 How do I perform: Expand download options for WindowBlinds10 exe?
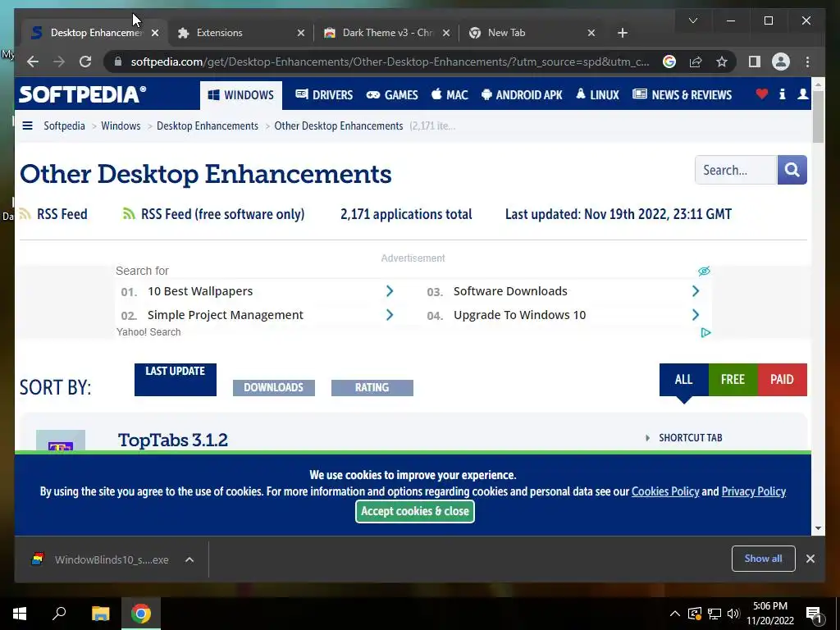pos(189,559)
